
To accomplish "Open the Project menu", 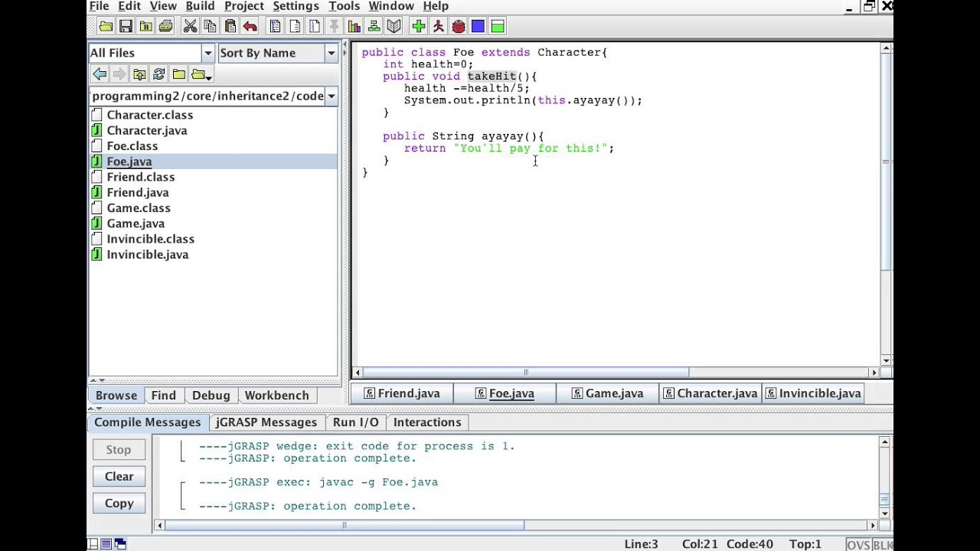I will [244, 6].
